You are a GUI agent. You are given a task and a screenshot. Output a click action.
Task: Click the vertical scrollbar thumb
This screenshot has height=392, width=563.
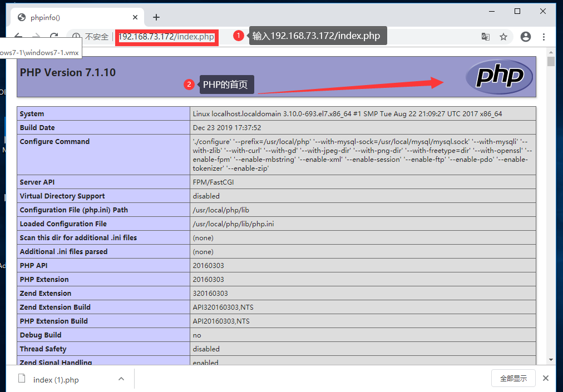point(551,61)
